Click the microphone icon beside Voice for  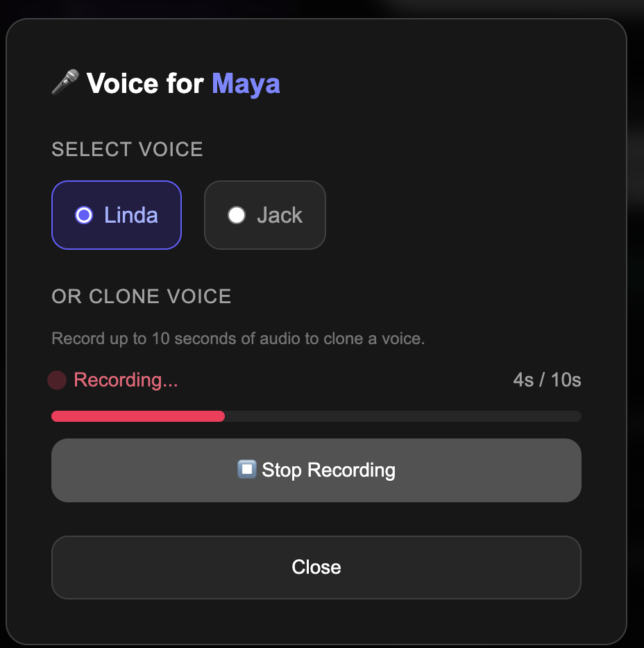65,83
